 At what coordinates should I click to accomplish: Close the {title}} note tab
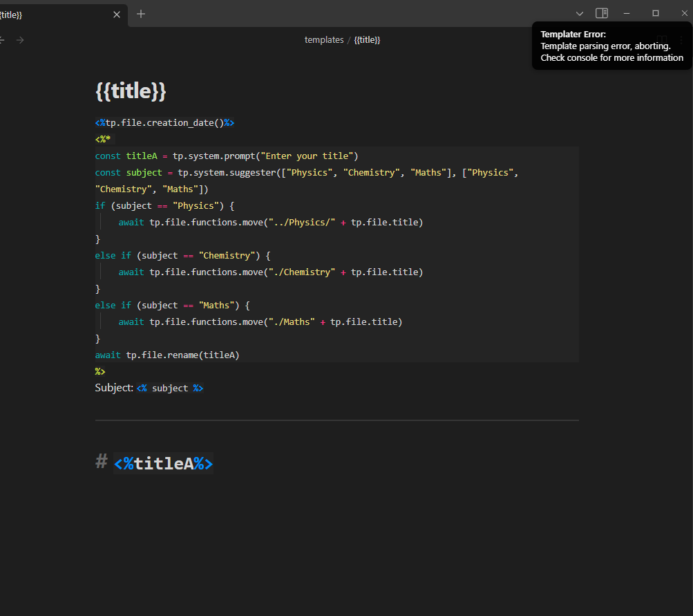tap(116, 14)
